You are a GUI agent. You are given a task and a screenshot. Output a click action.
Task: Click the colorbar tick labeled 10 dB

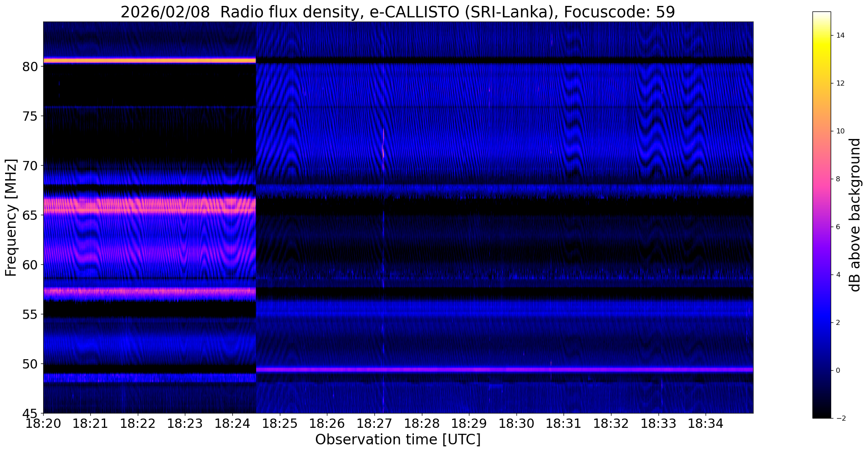(x=840, y=131)
